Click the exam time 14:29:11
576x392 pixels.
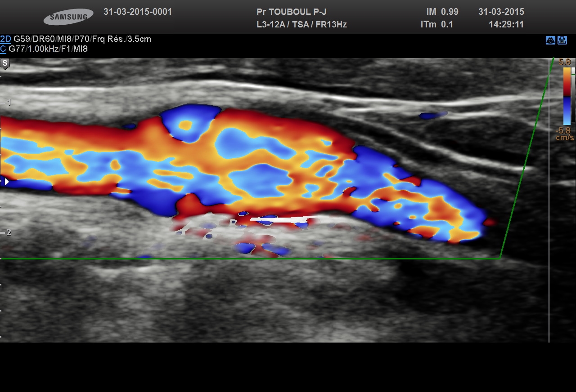506,25
